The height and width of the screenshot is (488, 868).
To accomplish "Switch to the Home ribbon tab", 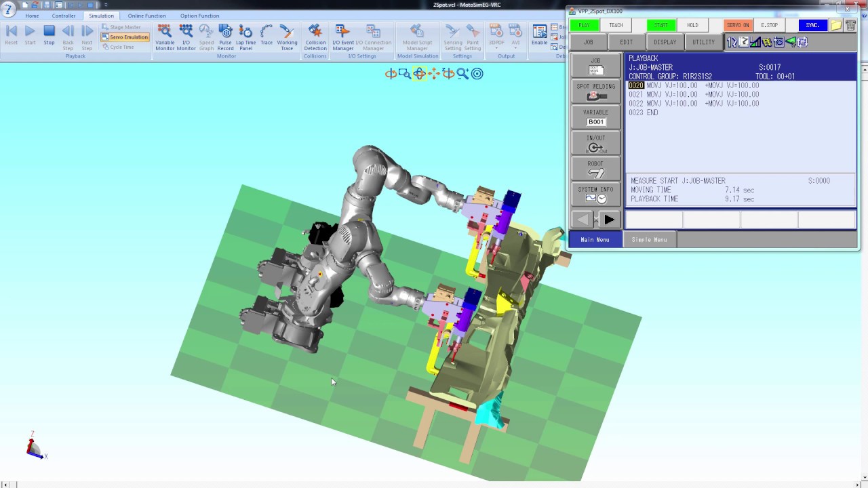I will pos(32,16).
